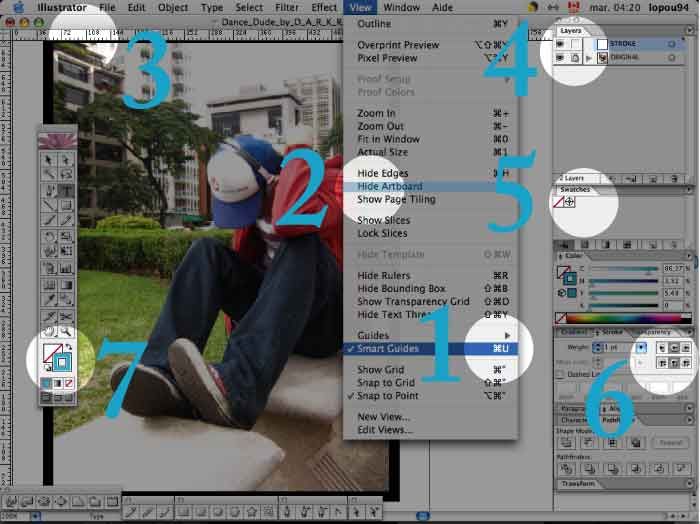Open the Character panel options menu
Screen dimensions: 700x524
tap(690, 420)
